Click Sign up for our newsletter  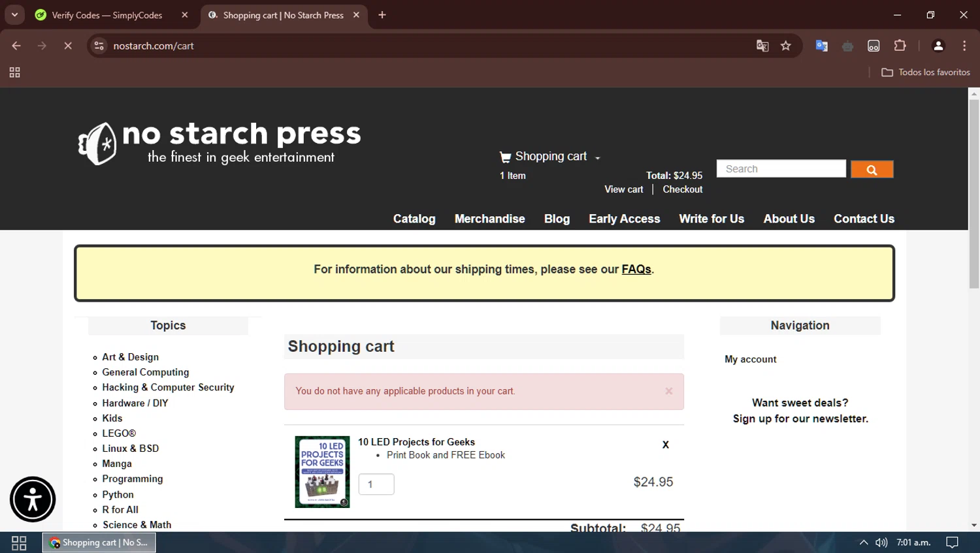click(x=800, y=419)
